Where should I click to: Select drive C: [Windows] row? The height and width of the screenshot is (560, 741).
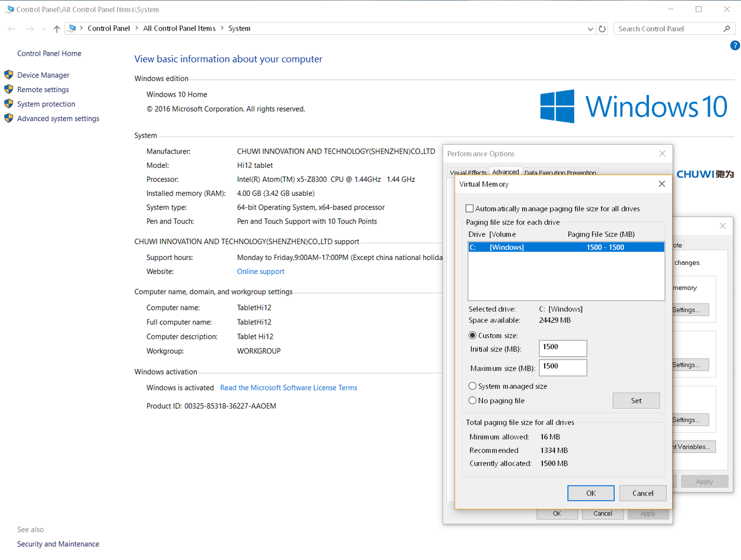pos(566,247)
